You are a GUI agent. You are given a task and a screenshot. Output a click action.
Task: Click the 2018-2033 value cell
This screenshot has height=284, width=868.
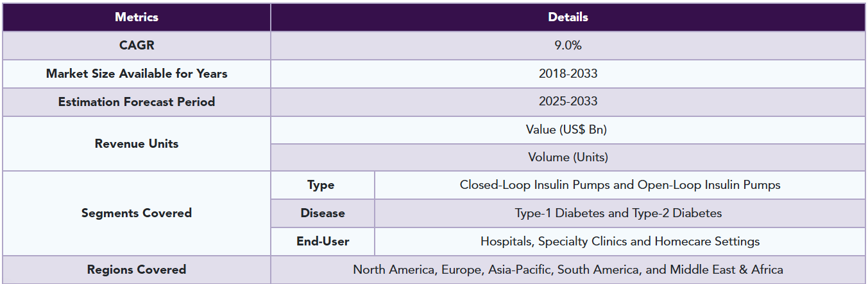[568, 74]
